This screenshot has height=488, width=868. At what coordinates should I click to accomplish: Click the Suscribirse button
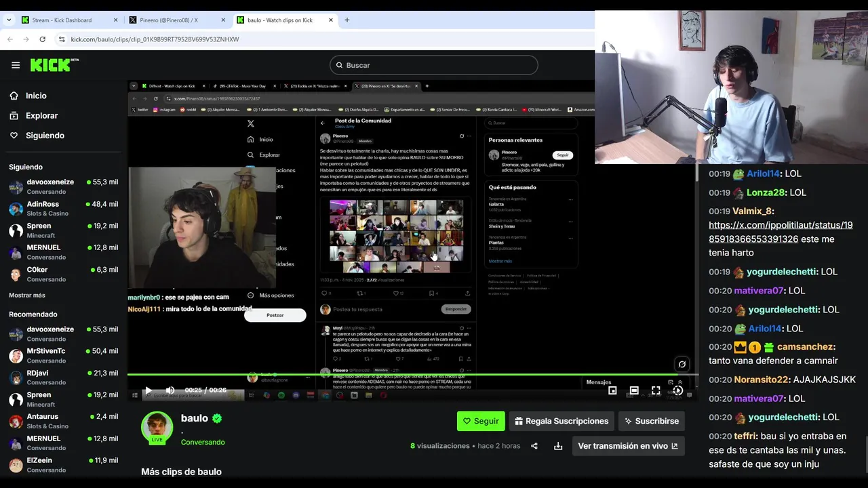(x=651, y=421)
